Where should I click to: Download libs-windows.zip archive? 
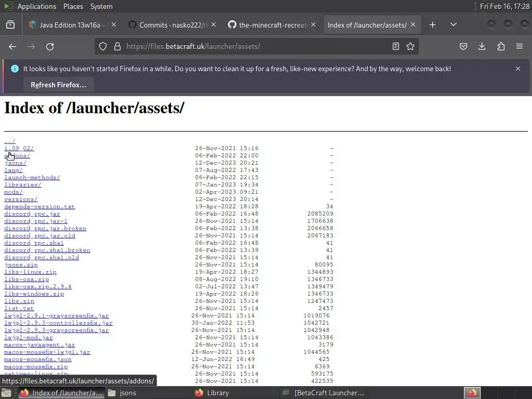[x=34, y=294]
